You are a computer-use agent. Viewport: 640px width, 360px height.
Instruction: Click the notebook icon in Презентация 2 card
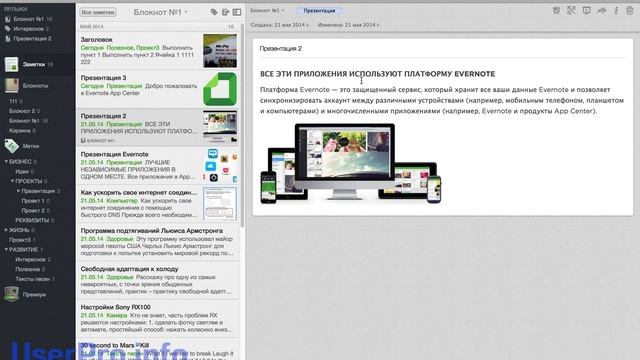[x=83, y=140]
